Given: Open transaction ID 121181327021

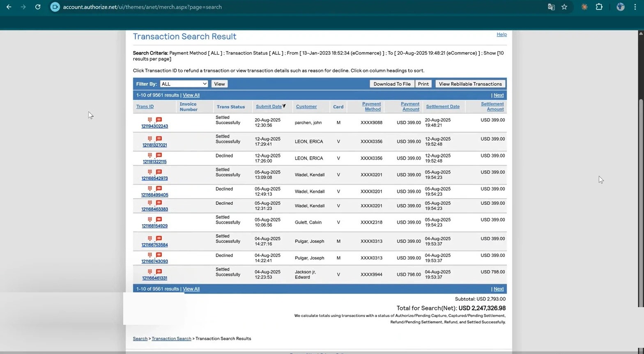Looking at the screenshot, I should coord(154,145).
